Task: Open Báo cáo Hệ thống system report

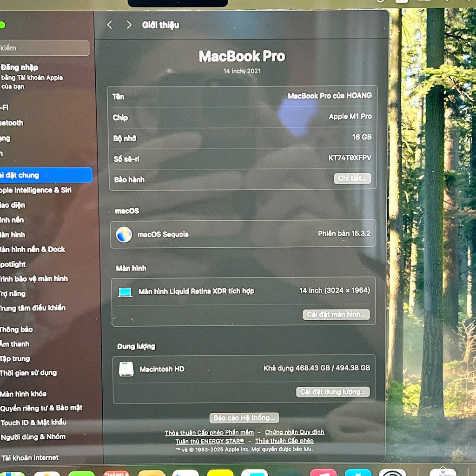Action: tap(245, 418)
